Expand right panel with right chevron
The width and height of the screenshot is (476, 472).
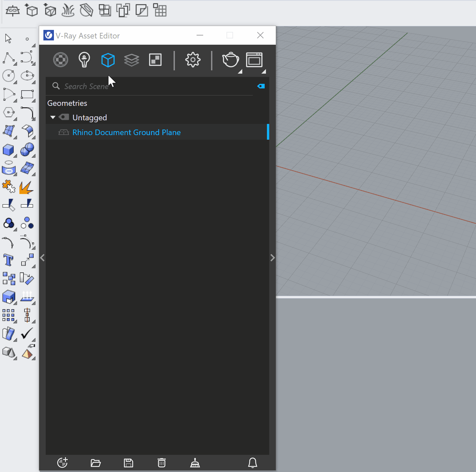[273, 258]
